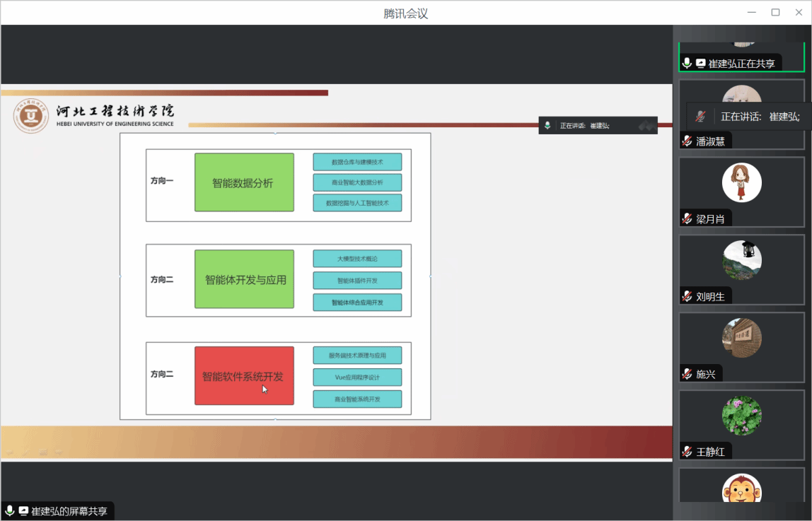Image resolution: width=812 pixels, height=521 pixels.
Task: Click the 数据仓库与建模技术 course box
Action: tap(357, 162)
